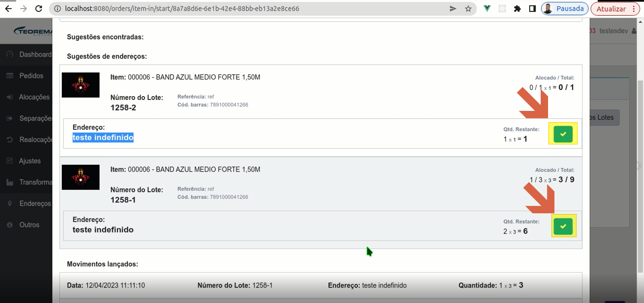Confirm the address for lote 1258-1
Image resolution: width=644 pixels, height=303 pixels.
(563, 226)
